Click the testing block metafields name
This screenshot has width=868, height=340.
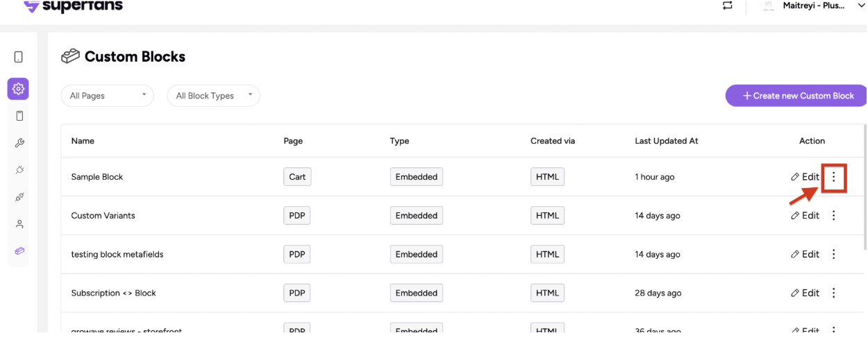(x=117, y=255)
